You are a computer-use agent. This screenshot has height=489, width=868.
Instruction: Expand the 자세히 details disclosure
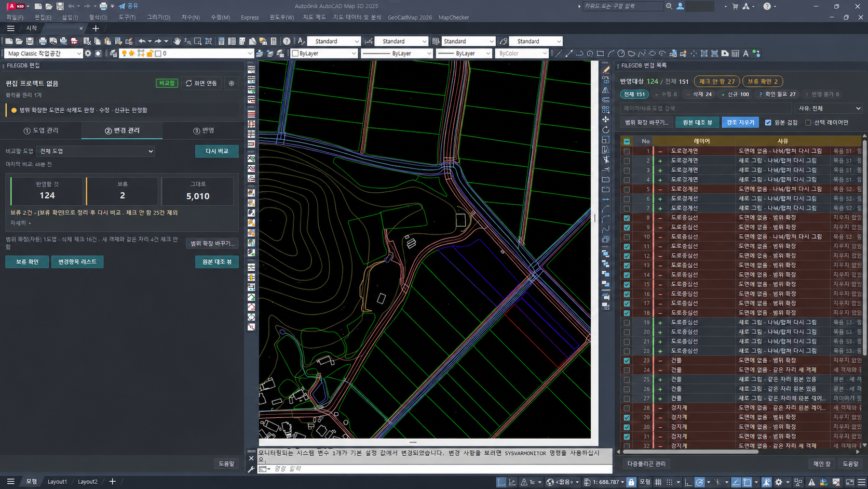tap(20, 223)
